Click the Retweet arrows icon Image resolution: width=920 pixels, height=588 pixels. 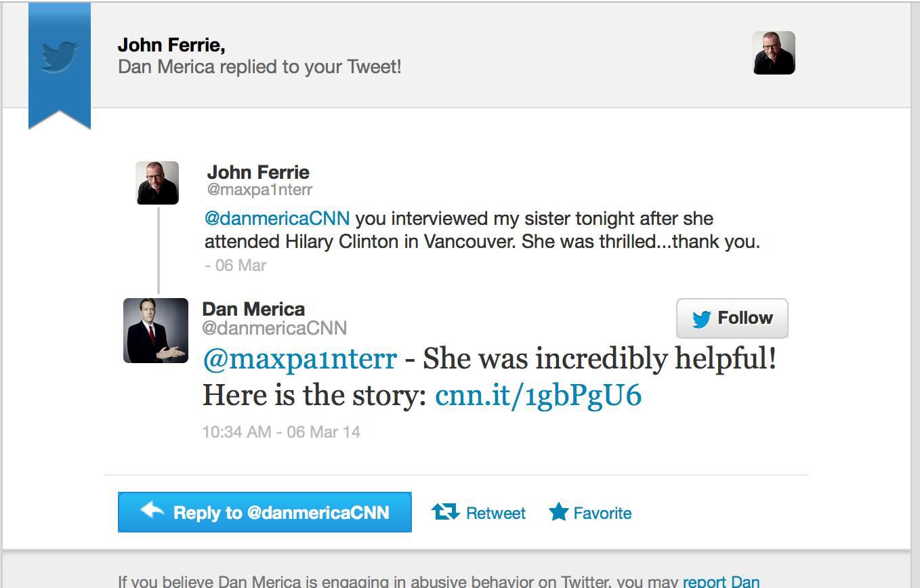pos(445,512)
